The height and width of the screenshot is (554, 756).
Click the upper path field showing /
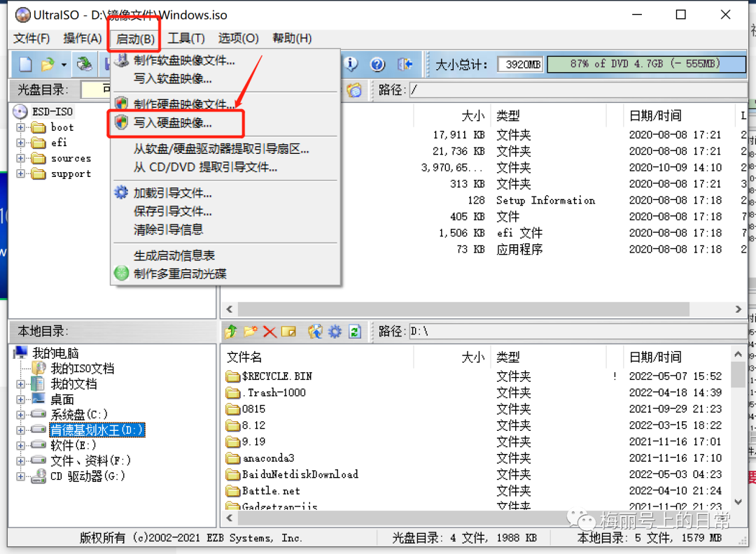point(579,90)
